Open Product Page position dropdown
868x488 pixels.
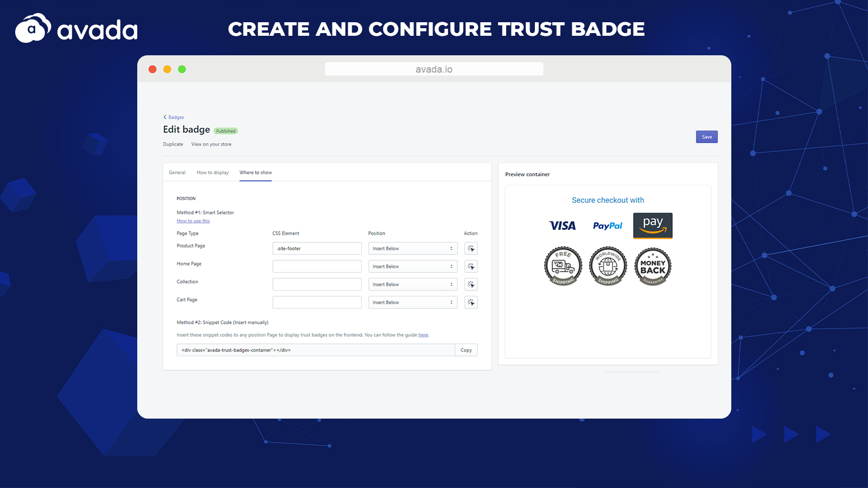[413, 248]
